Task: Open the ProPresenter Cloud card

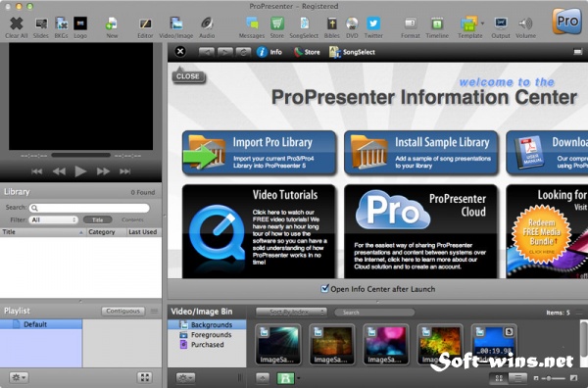Action: [421, 231]
